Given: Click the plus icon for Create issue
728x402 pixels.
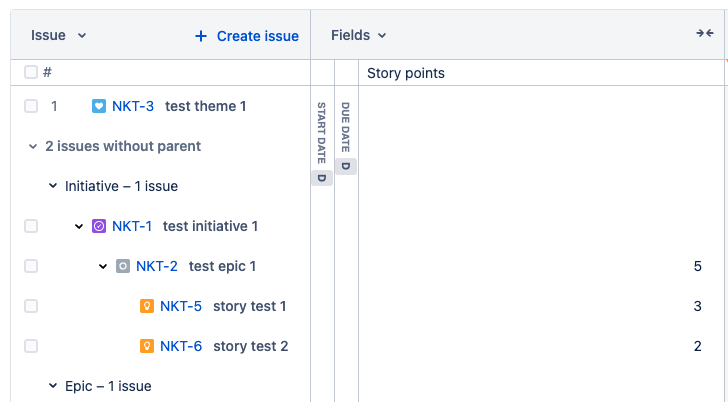Looking at the screenshot, I should 201,36.
